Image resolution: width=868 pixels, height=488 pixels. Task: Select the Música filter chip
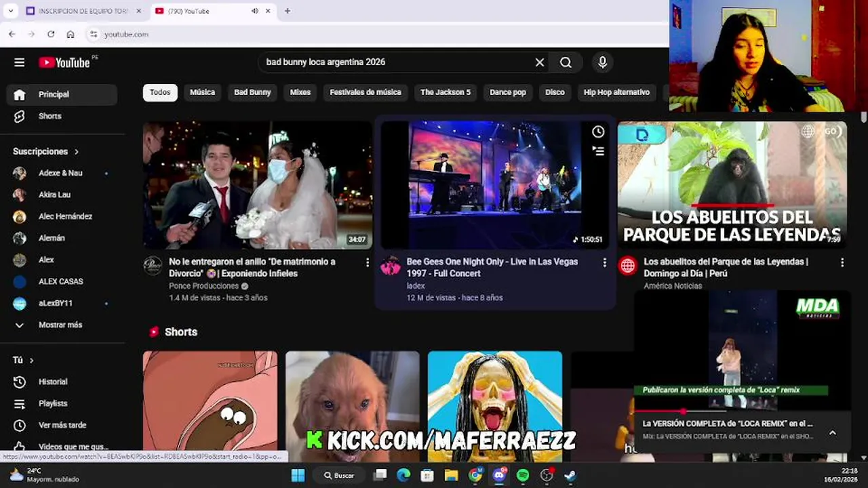(x=202, y=92)
